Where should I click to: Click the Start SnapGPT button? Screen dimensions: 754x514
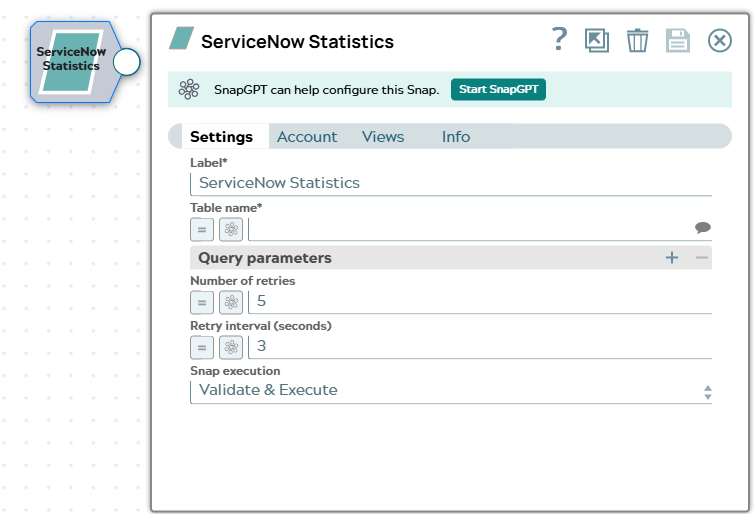click(498, 89)
